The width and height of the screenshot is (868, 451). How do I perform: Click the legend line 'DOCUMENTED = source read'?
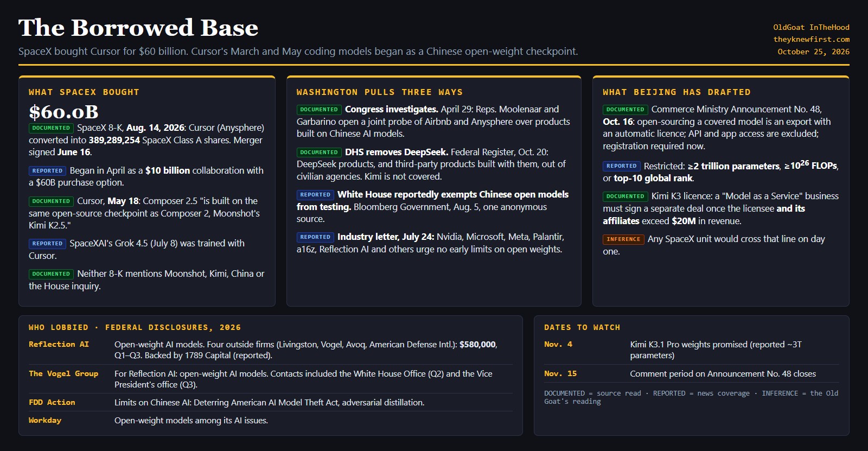(x=592, y=393)
